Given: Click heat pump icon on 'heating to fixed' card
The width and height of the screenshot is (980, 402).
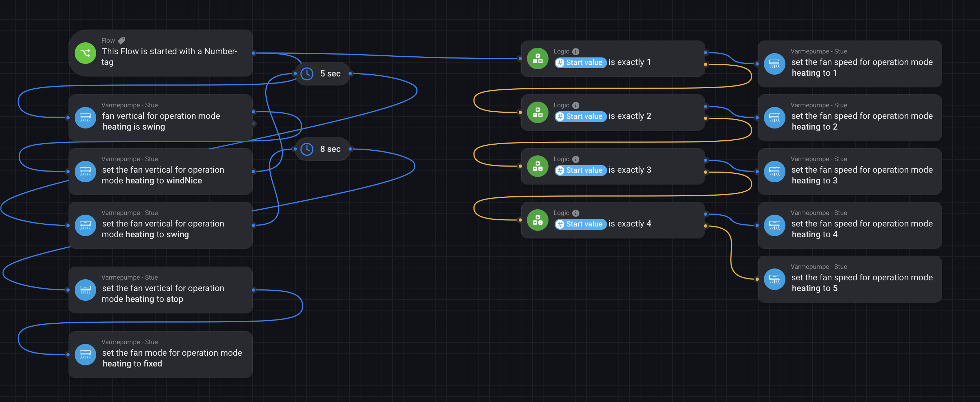Looking at the screenshot, I should click(x=85, y=355).
